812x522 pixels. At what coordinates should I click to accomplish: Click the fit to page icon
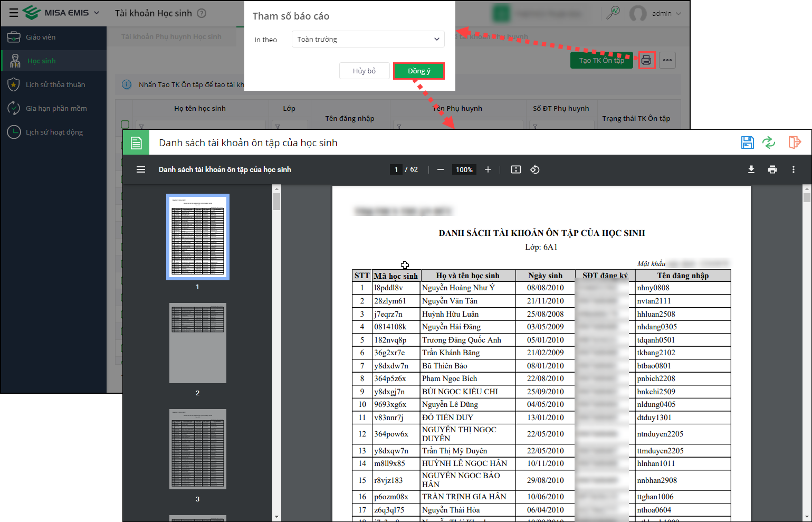(516, 169)
